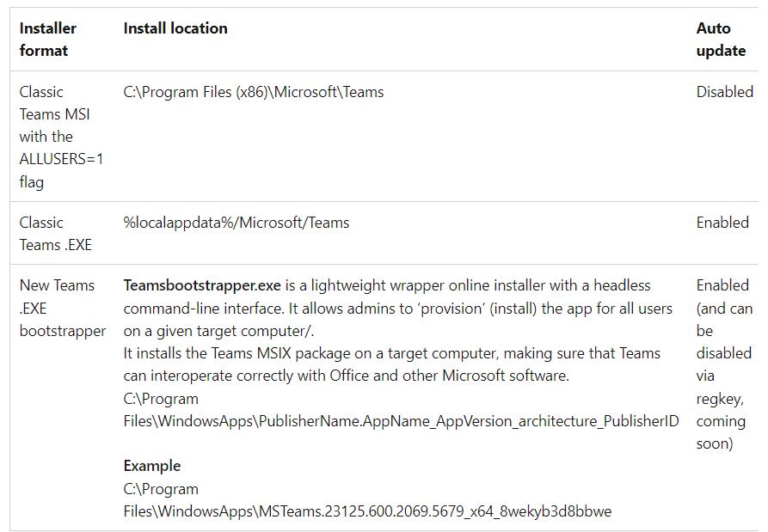Click the PublisherName.AppName_AppVersion path text
This screenshot has width=768, height=532.
401,421
